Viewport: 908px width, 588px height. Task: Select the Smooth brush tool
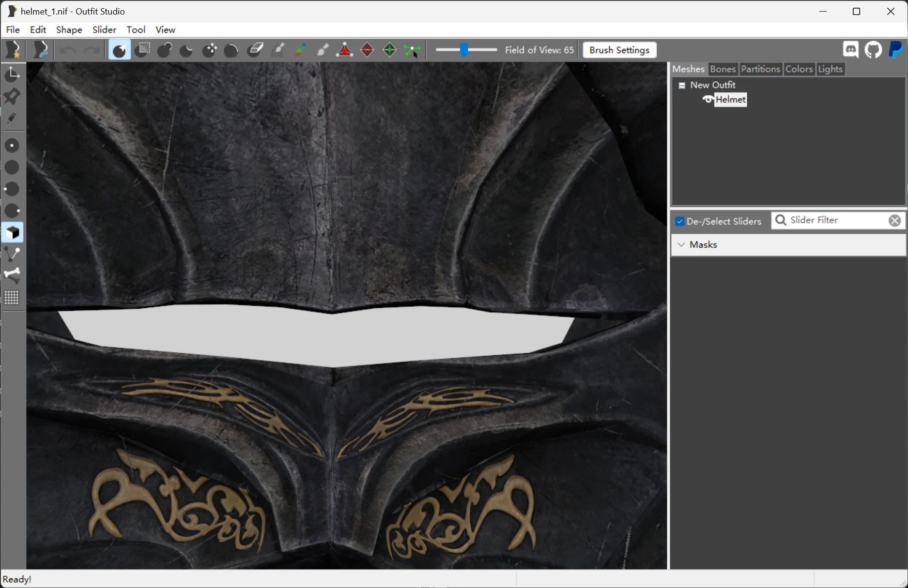tap(231, 50)
